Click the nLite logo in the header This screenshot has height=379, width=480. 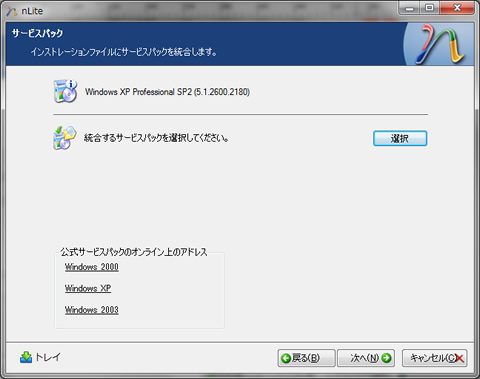click(440, 44)
